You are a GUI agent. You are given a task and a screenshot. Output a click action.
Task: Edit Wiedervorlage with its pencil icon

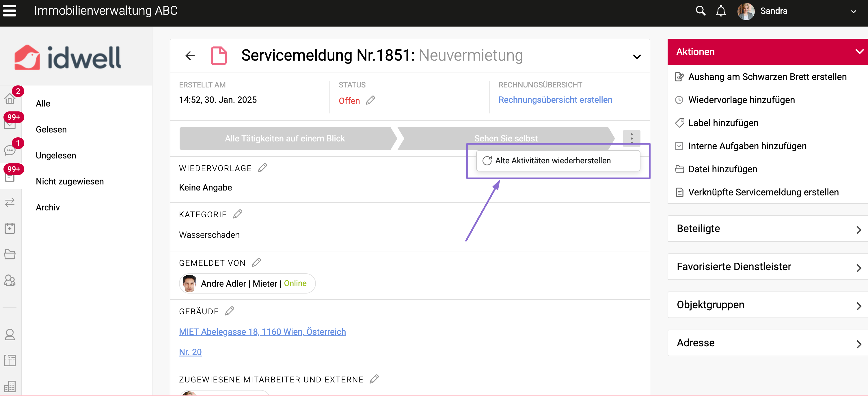(262, 168)
